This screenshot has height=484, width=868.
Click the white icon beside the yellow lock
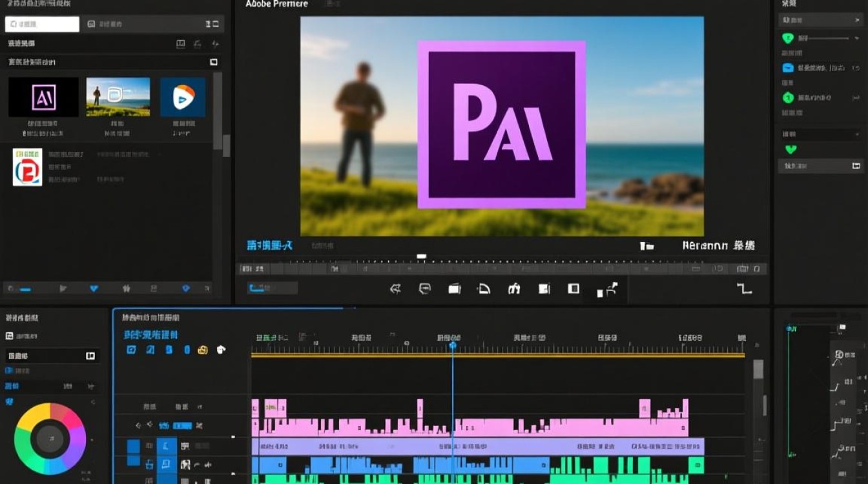point(221,350)
